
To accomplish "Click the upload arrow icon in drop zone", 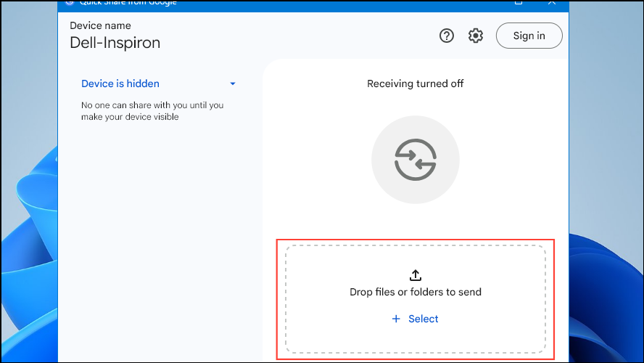I will coord(416,275).
